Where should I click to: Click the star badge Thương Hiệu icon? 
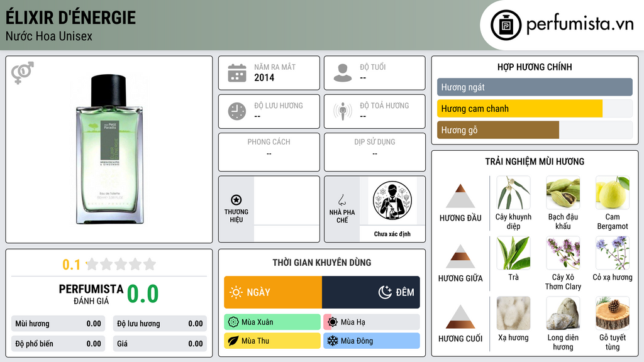(x=236, y=200)
